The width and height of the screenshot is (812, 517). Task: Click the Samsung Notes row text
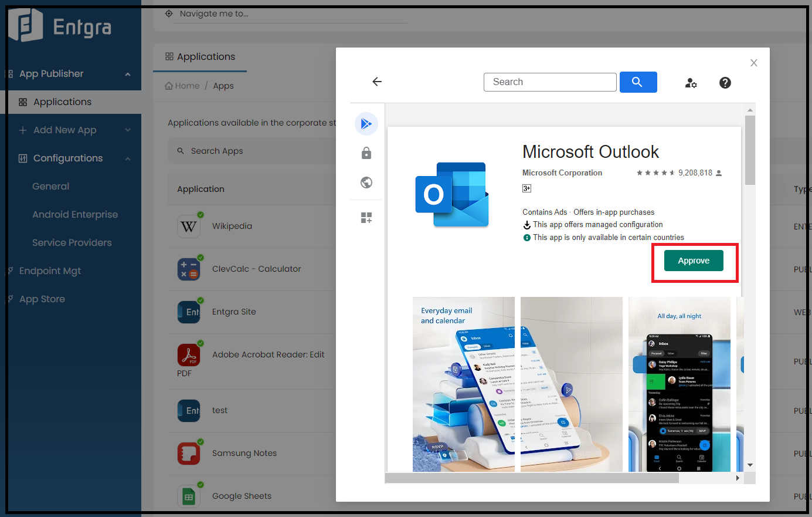pyautogui.click(x=244, y=453)
